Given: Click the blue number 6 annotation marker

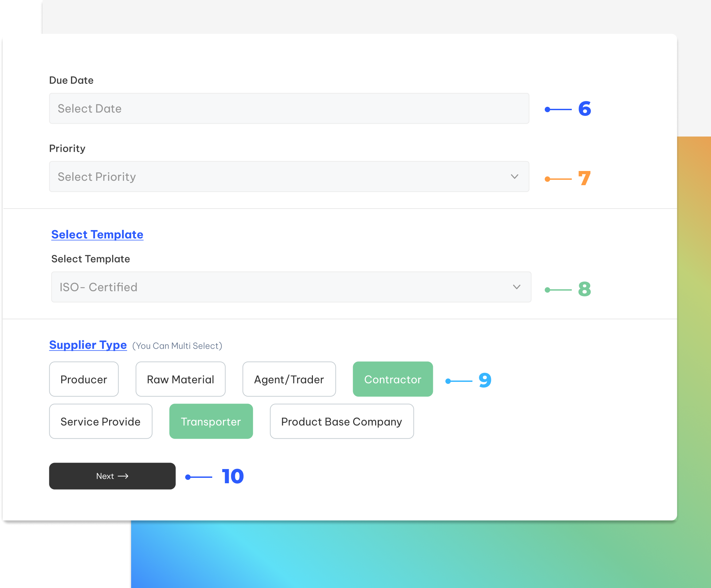Looking at the screenshot, I should tap(584, 109).
